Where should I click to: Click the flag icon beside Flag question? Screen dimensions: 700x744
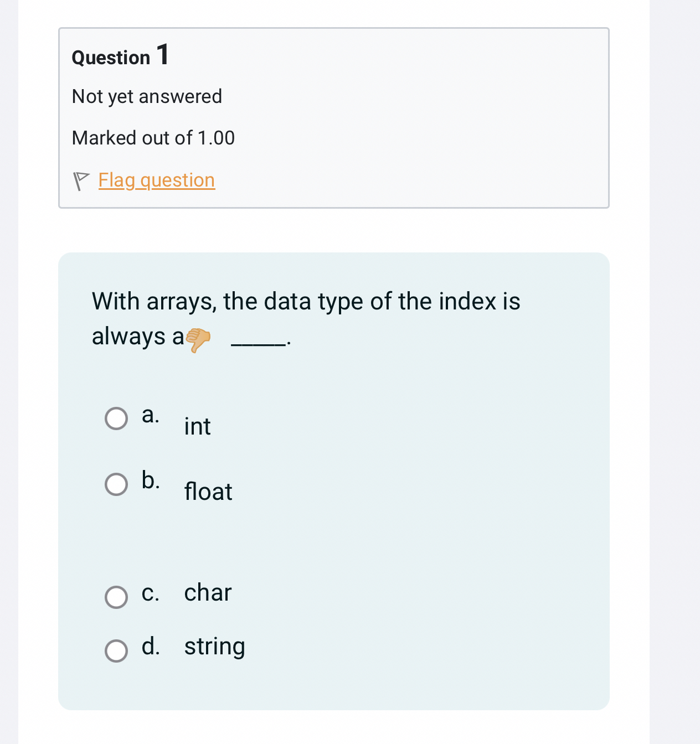[x=81, y=179]
